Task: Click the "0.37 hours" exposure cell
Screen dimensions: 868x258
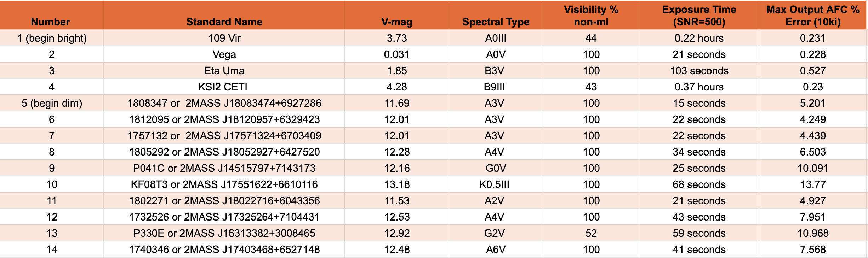Action: (699, 87)
